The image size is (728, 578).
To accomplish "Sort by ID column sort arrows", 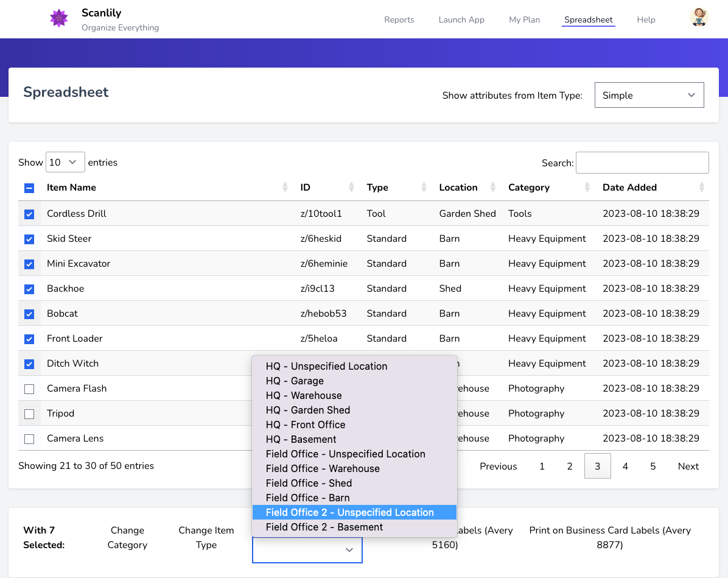I will click(x=351, y=188).
